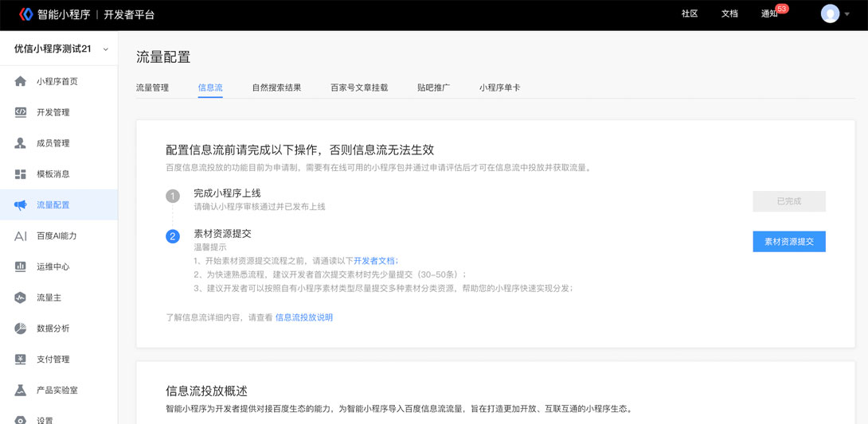
Task: Open the 贴吧推广 tab
Action: click(433, 88)
